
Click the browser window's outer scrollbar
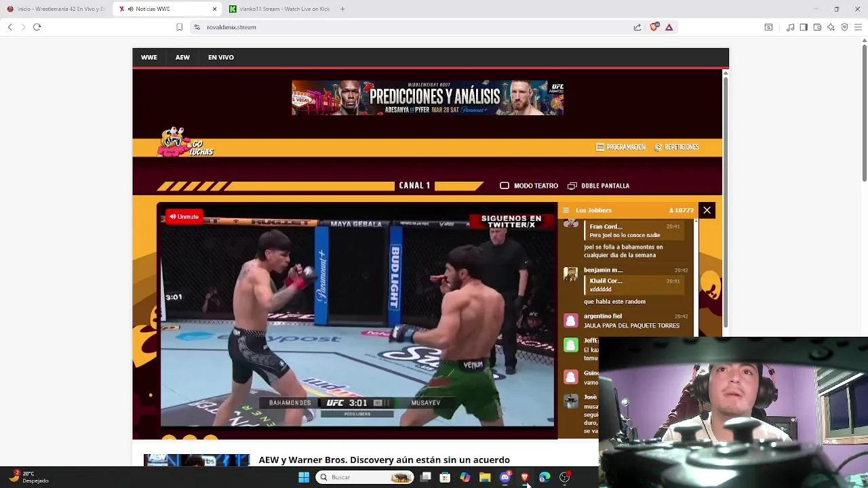[865, 112]
